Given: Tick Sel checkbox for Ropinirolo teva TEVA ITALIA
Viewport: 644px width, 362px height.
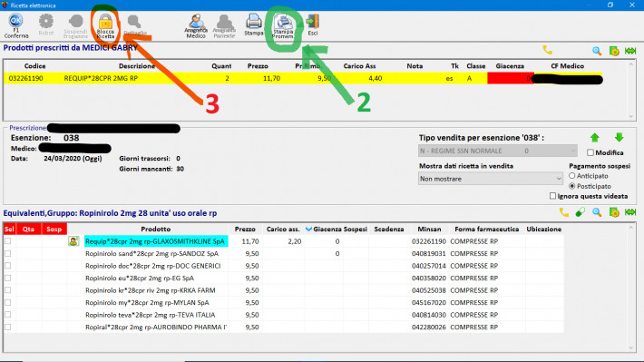Looking at the screenshot, I should click(x=8, y=315).
